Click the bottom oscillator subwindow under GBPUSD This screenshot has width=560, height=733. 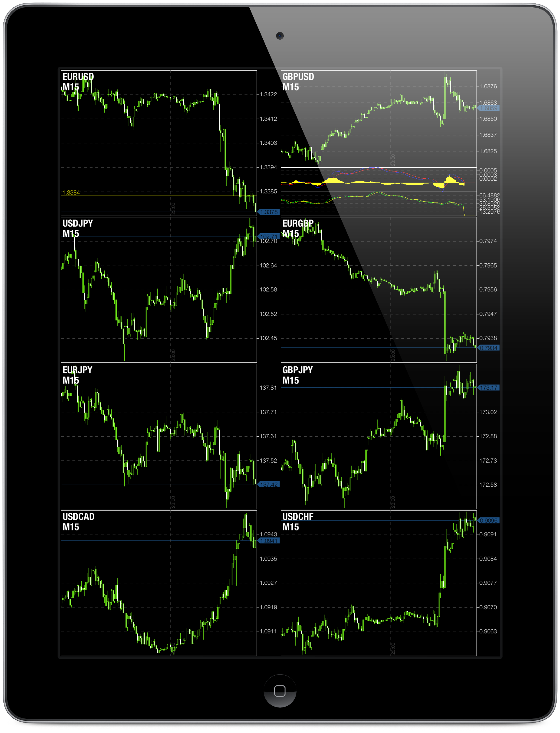[378, 204]
